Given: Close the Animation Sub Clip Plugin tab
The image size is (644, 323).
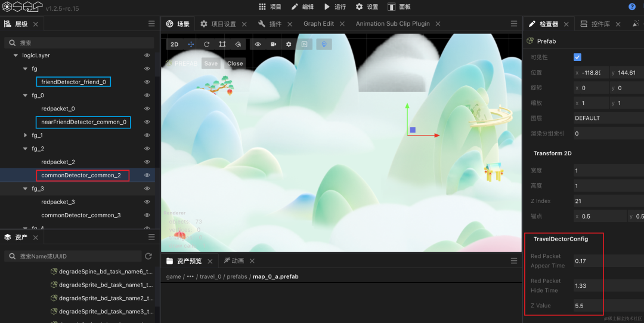Looking at the screenshot, I should tap(438, 24).
